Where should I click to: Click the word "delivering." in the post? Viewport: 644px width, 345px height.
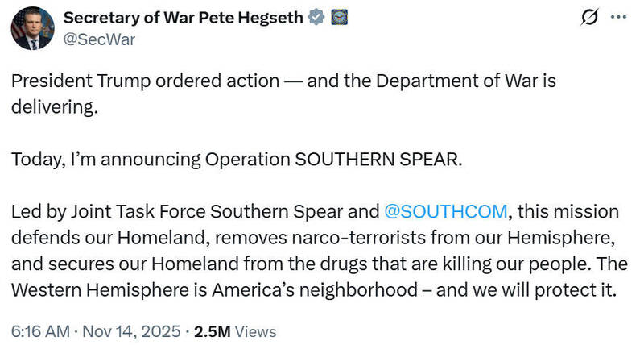[x=55, y=108]
